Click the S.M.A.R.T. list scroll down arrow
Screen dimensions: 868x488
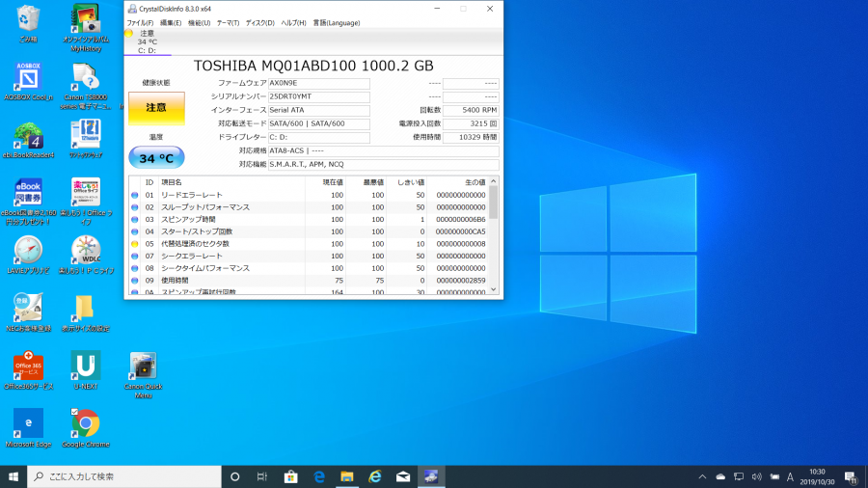point(493,289)
